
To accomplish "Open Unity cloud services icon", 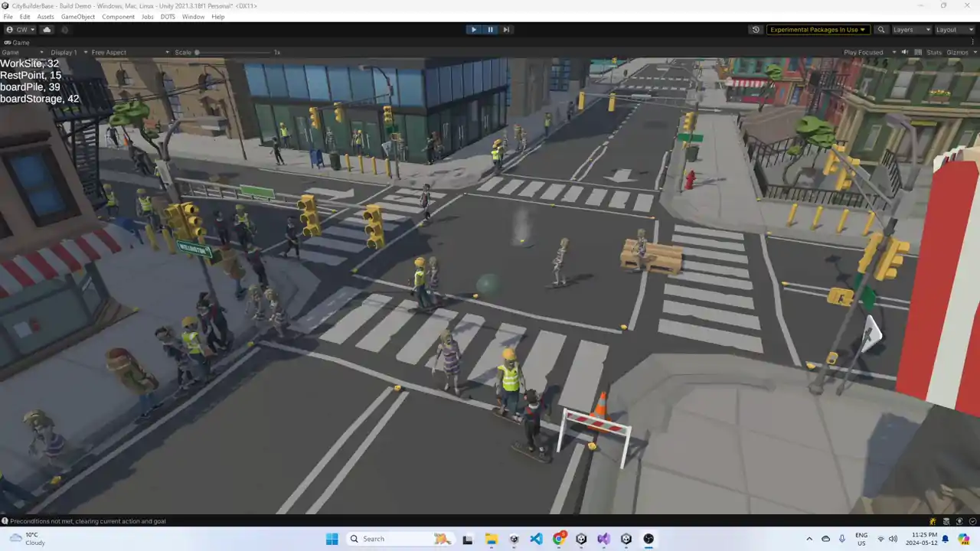I will (x=47, y=30).
